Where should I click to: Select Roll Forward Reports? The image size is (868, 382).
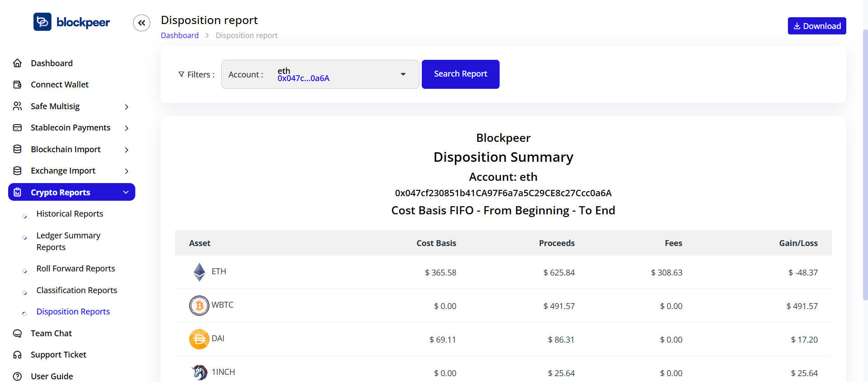tap(76, 269)
